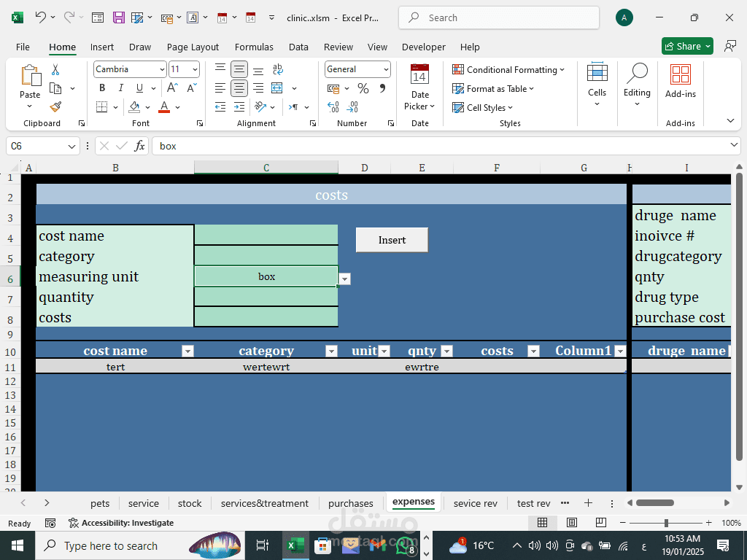Click the Merge & Center icon
747x560 pixels.
click(x=276, y=88)
